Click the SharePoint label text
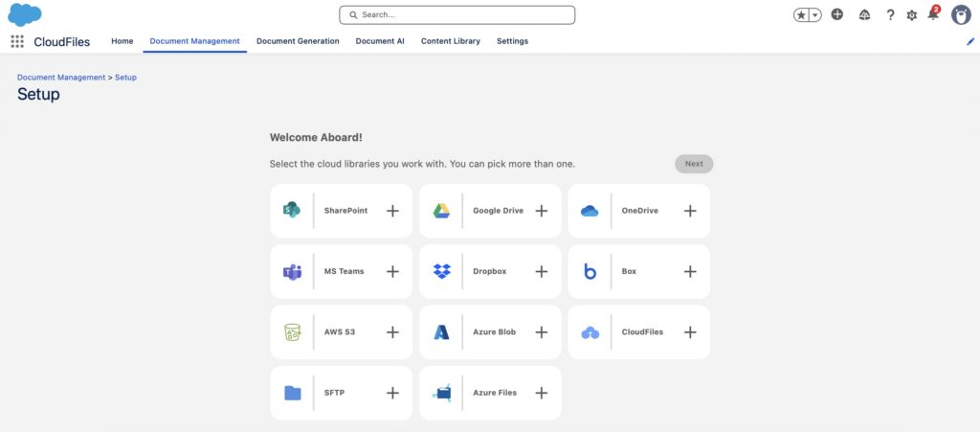The width and height of the screenshot is (980, 432). [345, 211]
